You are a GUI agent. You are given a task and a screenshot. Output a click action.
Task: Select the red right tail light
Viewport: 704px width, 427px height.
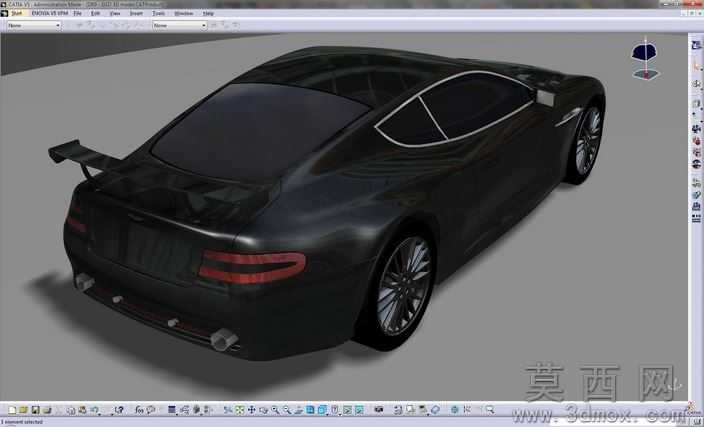251,267
